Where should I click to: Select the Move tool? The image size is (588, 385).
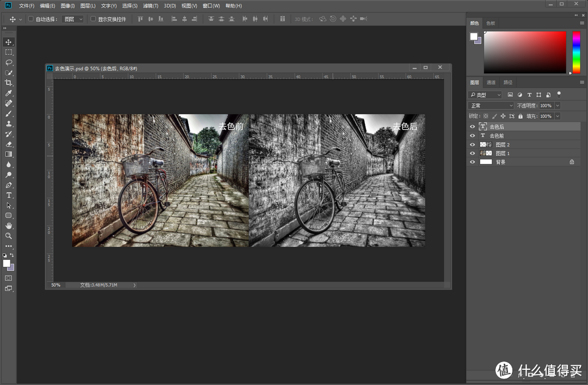8,41
